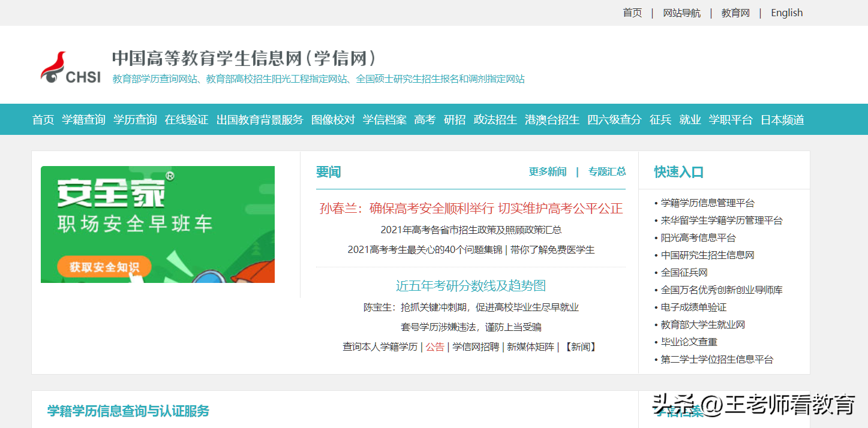
Task: Open 就业 menu item
Action: (690, 120)
